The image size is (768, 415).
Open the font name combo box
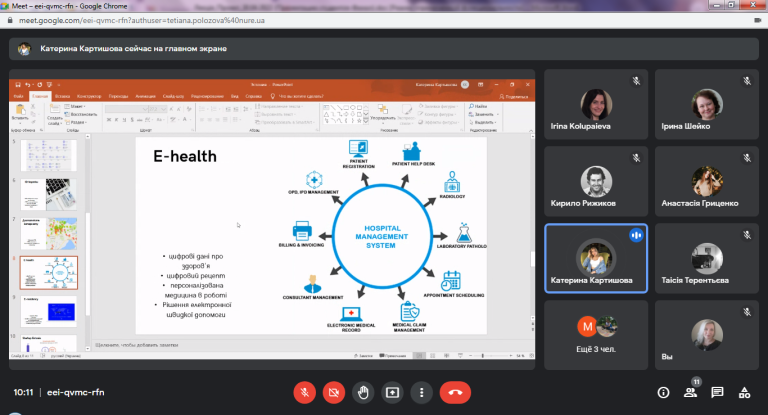(x=126, y=109)
